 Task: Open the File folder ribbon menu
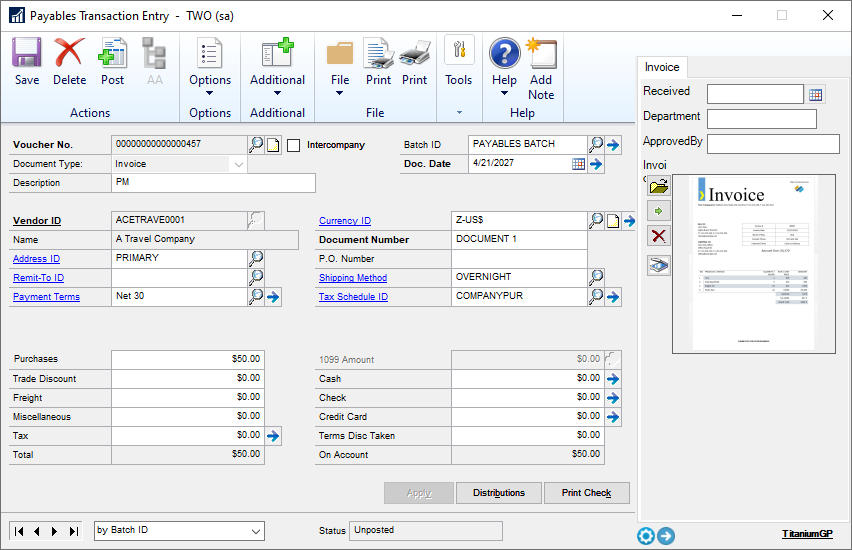(x=340, y=66)
